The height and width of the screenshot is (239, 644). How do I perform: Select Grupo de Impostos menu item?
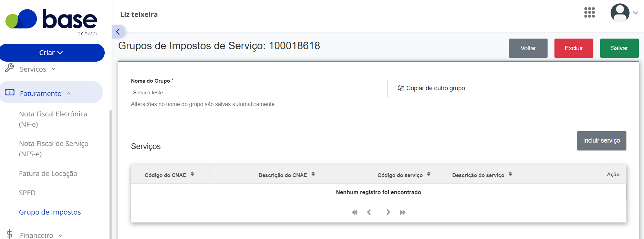pyautogui.click(x=50, y=212)
